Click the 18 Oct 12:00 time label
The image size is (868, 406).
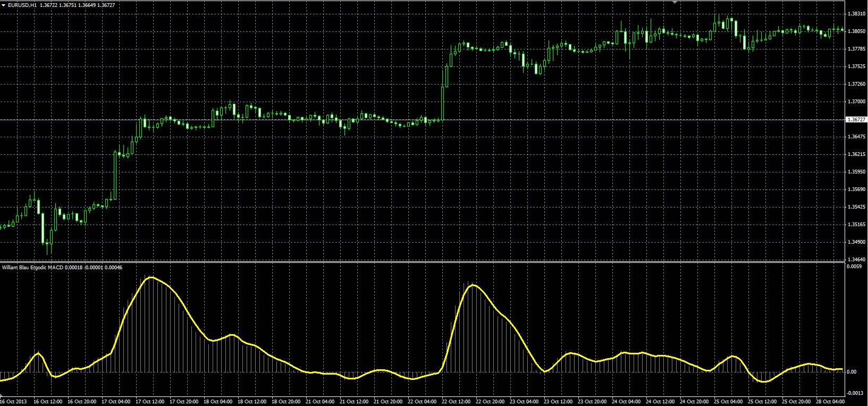252,402
